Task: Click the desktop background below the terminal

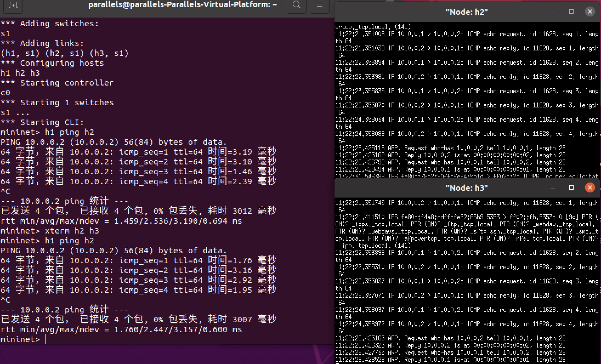Action: pos(165,354)
